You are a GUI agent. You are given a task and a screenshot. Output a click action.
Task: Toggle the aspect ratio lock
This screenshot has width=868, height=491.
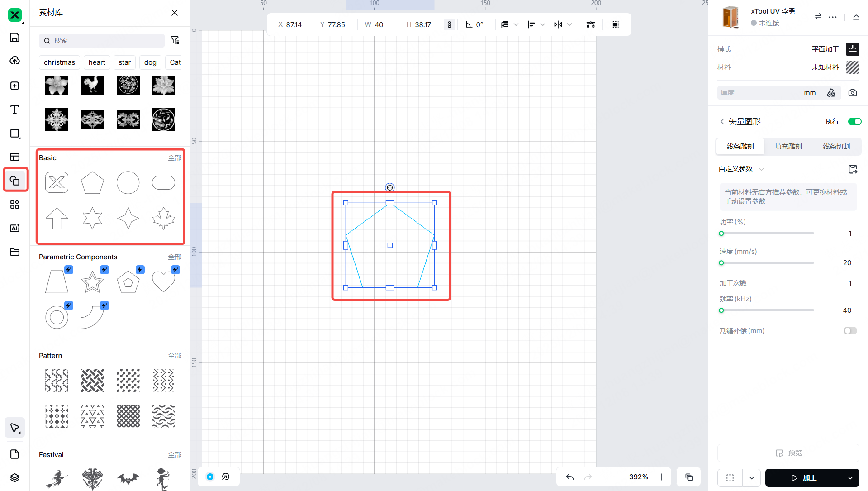[449, 24]
